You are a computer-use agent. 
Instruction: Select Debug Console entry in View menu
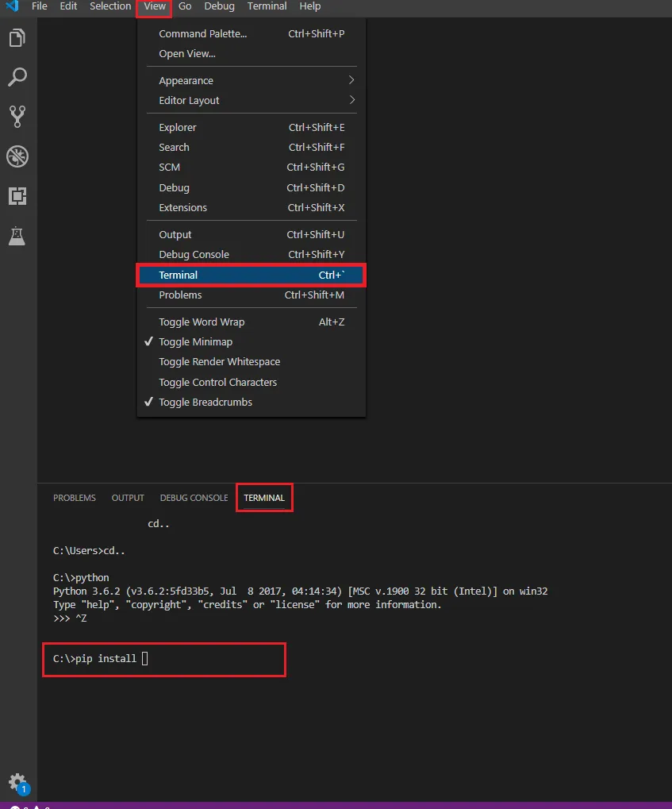click(252, 254)
